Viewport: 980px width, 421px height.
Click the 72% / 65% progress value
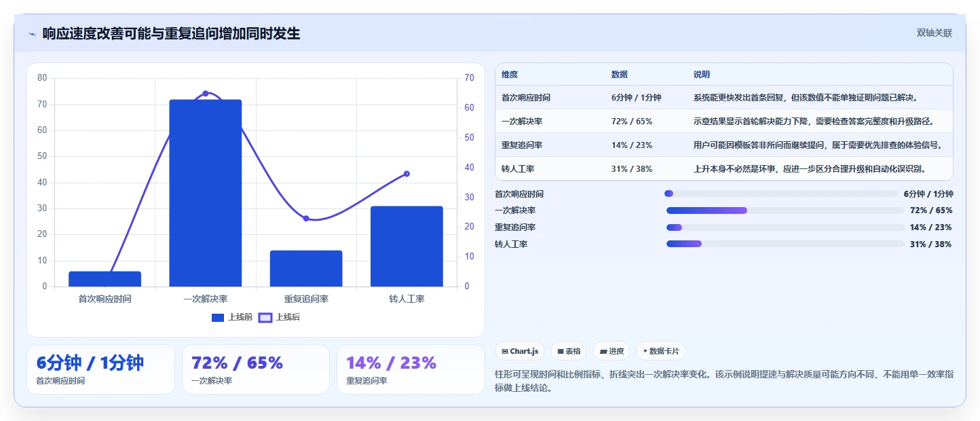pos(931,210)
